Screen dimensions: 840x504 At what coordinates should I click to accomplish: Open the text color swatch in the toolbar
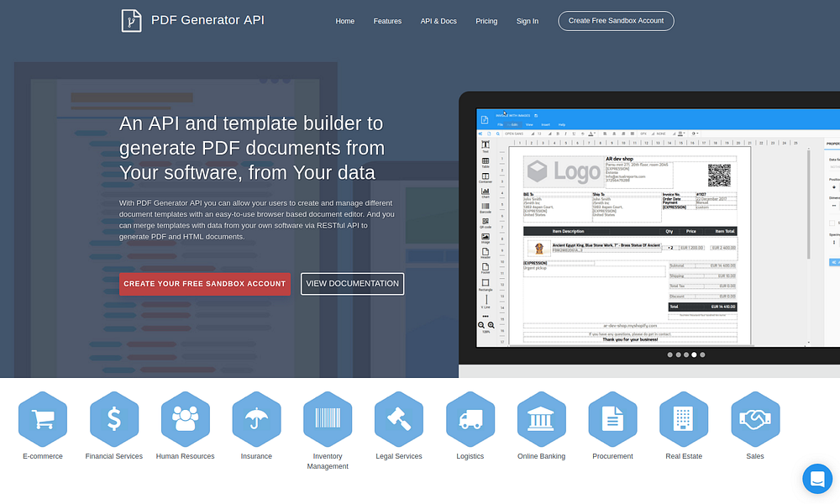click(x=592, y=133)
